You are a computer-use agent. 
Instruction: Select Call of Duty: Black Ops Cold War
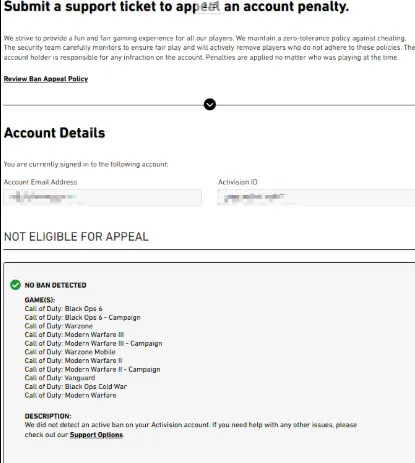(76, 387)
